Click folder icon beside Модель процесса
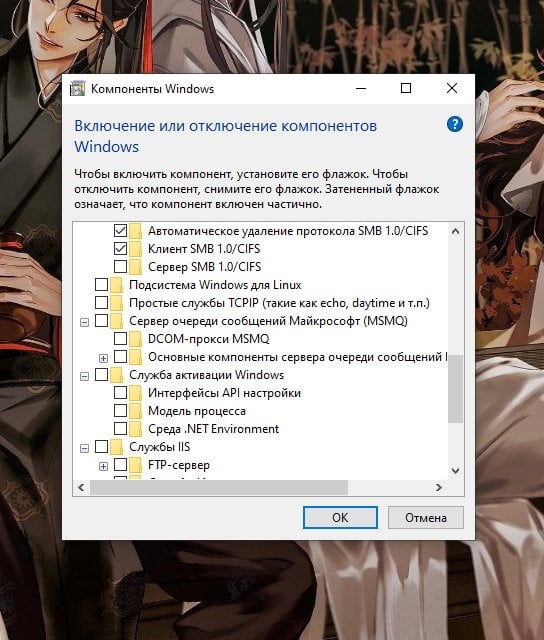 point(135,411)
